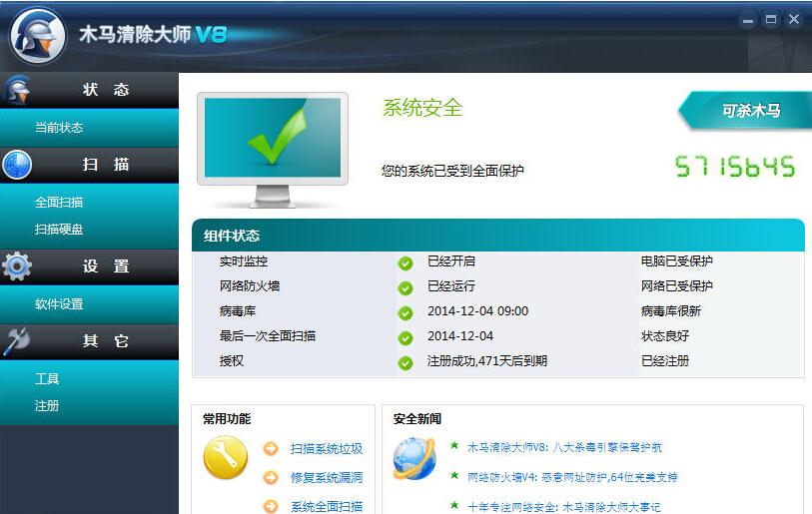This screenshot has width=812, height=514.
Task: Click the radar icon beside 扫描 header
Action: (17, 165)
